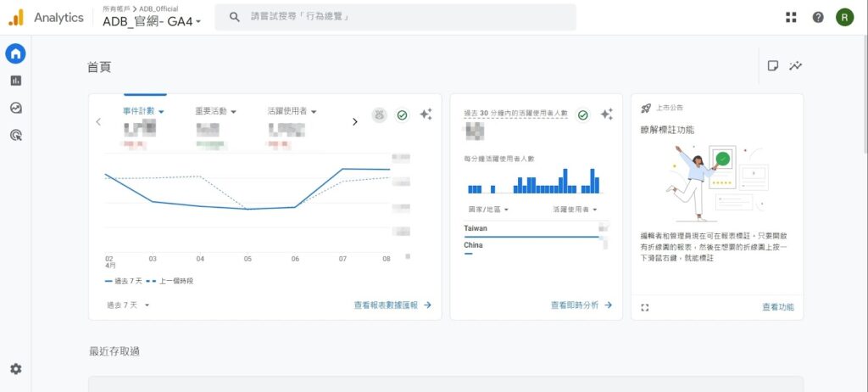Open the Insights sparkline icon
The width and height of the screenshot is (868, 392).
pyautogui.click(x=796, y=66)
